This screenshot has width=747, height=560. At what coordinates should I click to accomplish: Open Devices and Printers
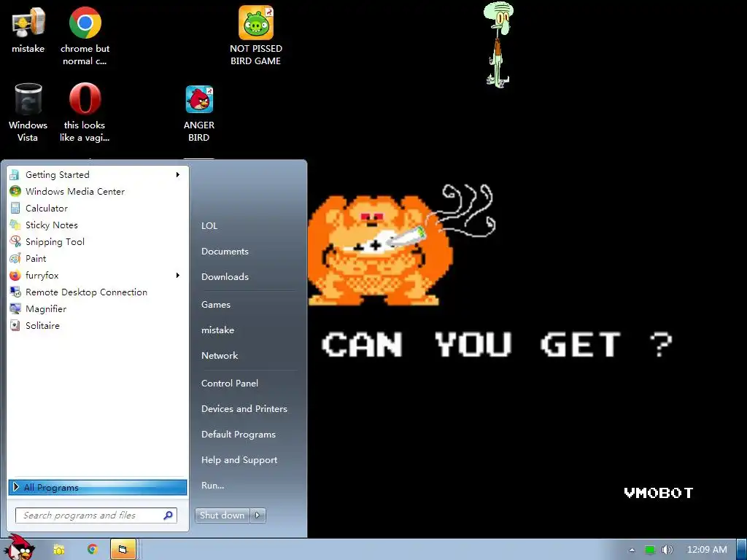pos(244,408)
